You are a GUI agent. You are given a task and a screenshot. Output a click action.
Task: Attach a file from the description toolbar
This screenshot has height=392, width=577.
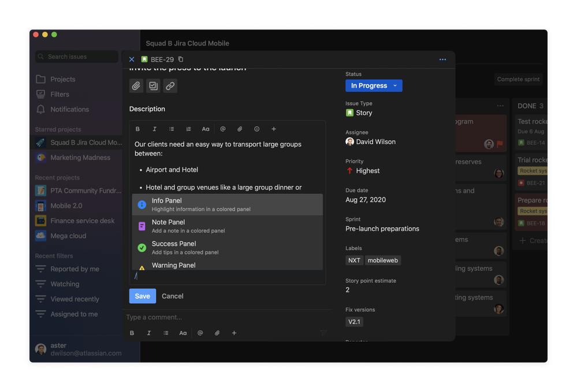tap(240, 129)
